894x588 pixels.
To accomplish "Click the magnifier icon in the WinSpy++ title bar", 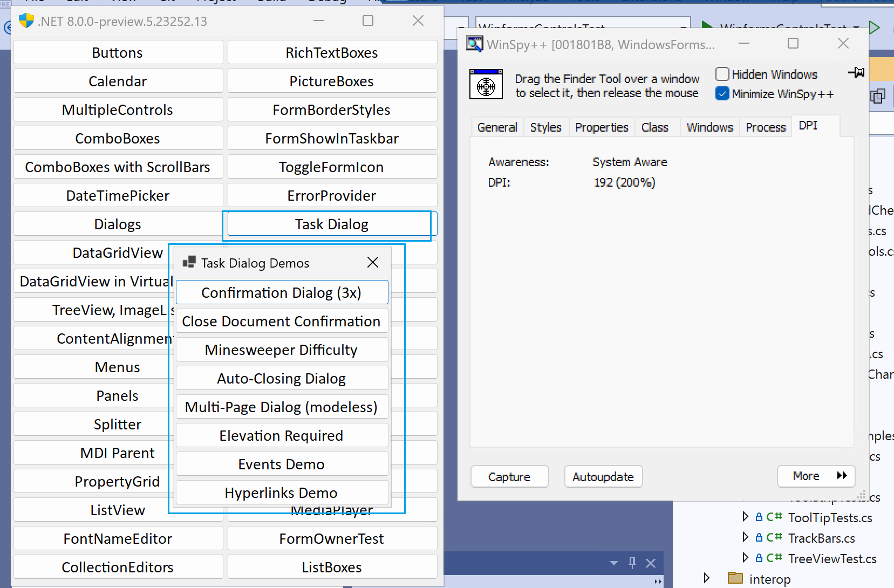I will [475, 44].
